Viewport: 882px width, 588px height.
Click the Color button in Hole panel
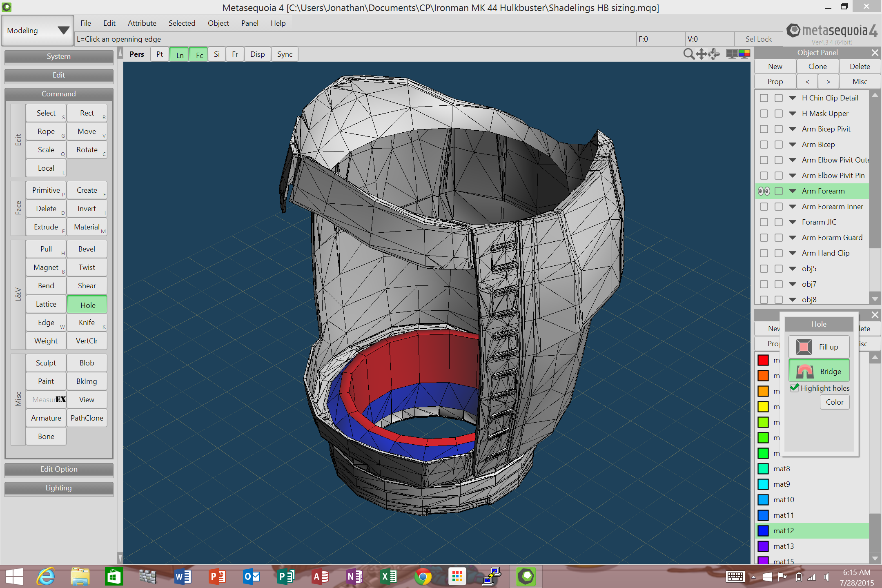835,402
